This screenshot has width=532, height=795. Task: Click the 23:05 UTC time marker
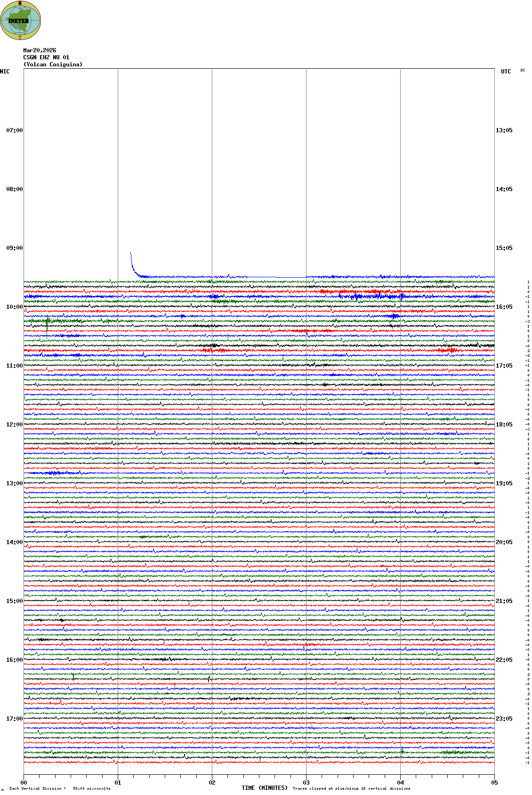click(x=504, y=719)
